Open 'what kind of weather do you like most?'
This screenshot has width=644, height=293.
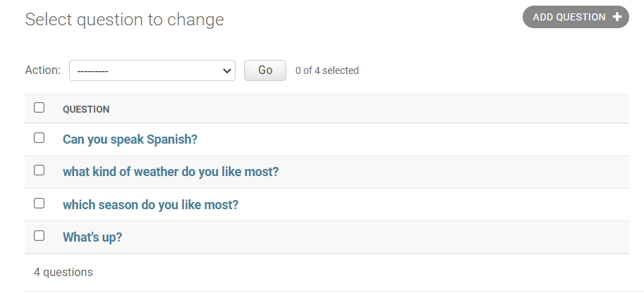point(171,172)
